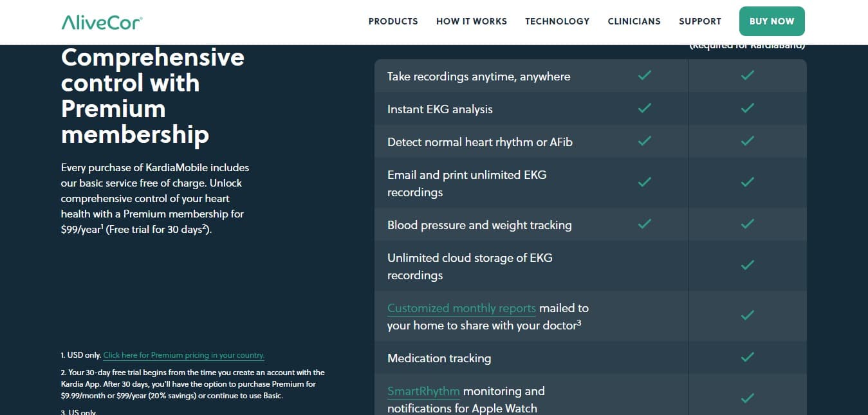
Task: Go to the Technology section
Action: pos(557,21)
